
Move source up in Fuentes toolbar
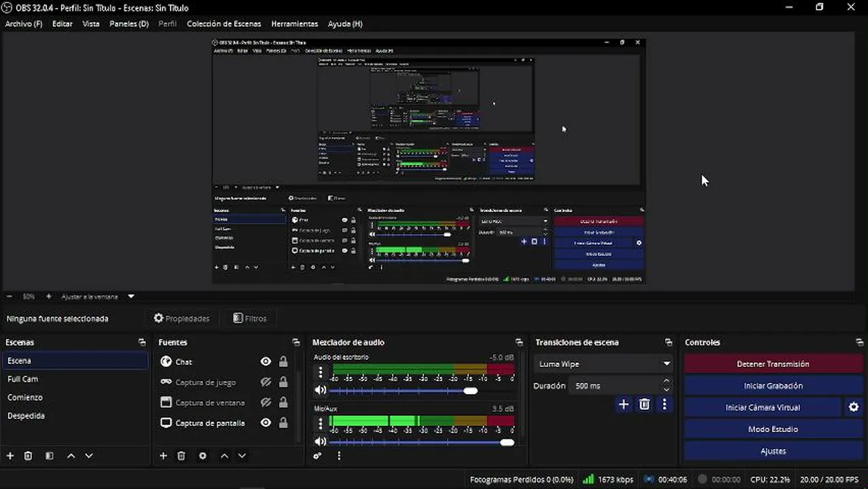(x=224, y=456)
